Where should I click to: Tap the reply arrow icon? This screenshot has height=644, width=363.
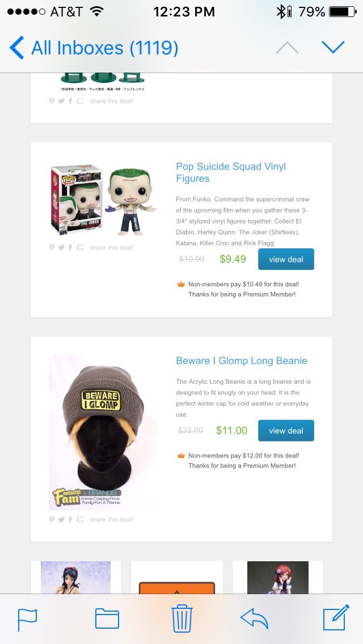coord(254,618)
